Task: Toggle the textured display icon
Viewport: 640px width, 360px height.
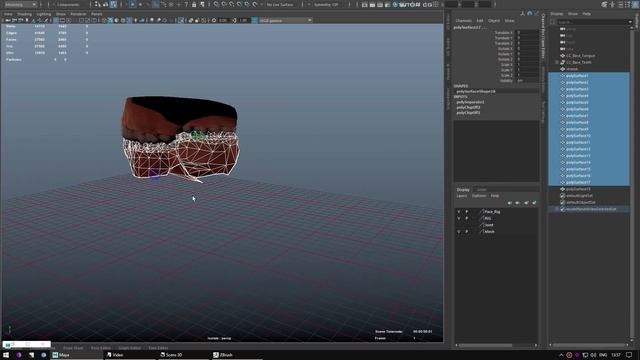Action: 129,20
